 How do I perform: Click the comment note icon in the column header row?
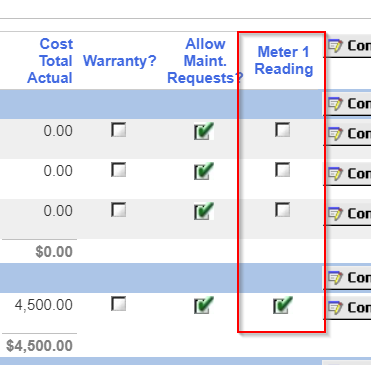(x=335, y=46)
